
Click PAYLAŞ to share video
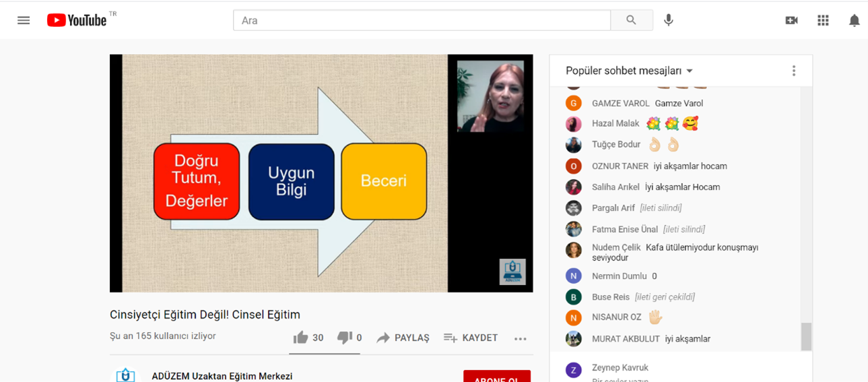coord(403,338)
